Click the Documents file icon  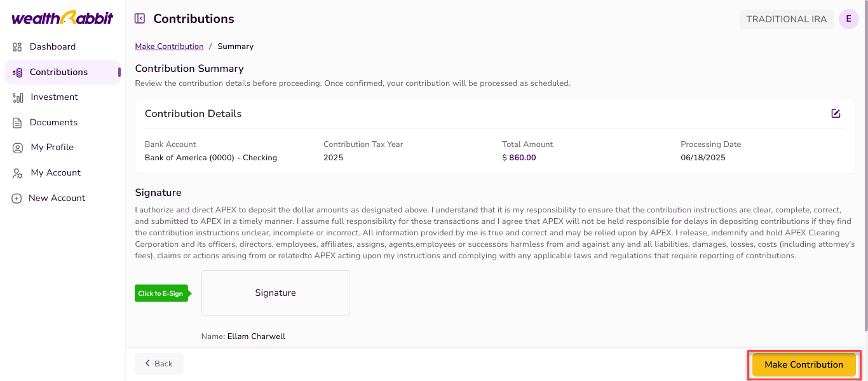click(17, 123)
